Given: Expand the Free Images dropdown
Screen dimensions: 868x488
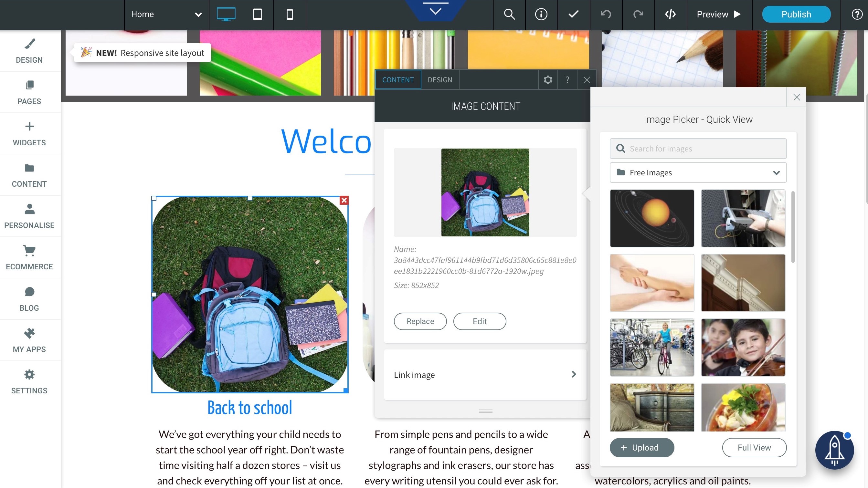Looking at the screenshot, I should click(x=777, y=172).
